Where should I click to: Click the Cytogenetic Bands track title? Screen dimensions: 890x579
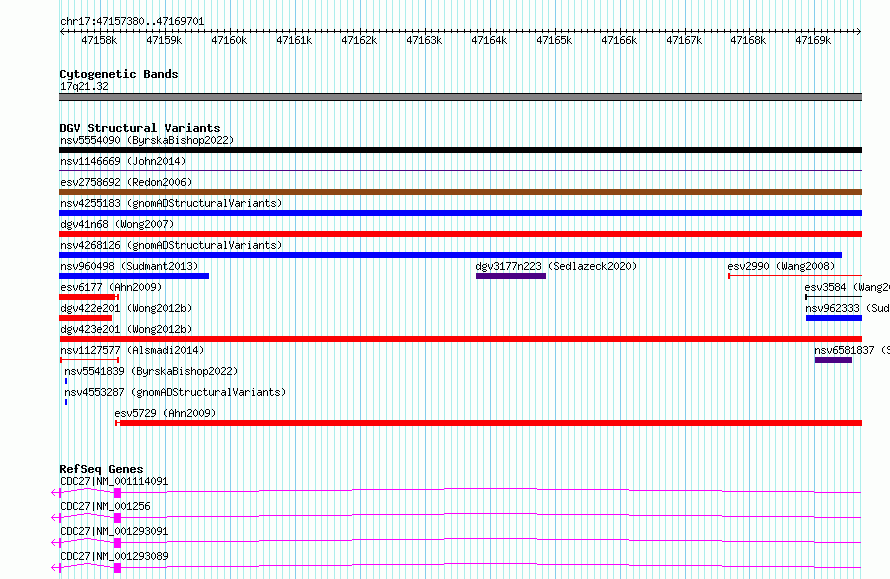(x=119, y=74)
